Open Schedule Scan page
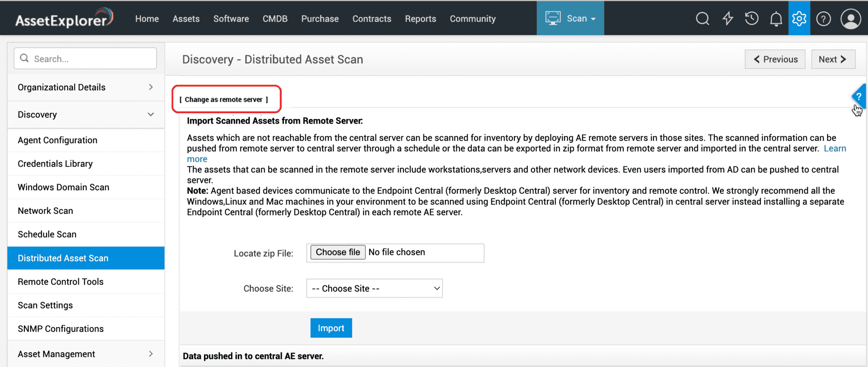 tap(86, 234)
